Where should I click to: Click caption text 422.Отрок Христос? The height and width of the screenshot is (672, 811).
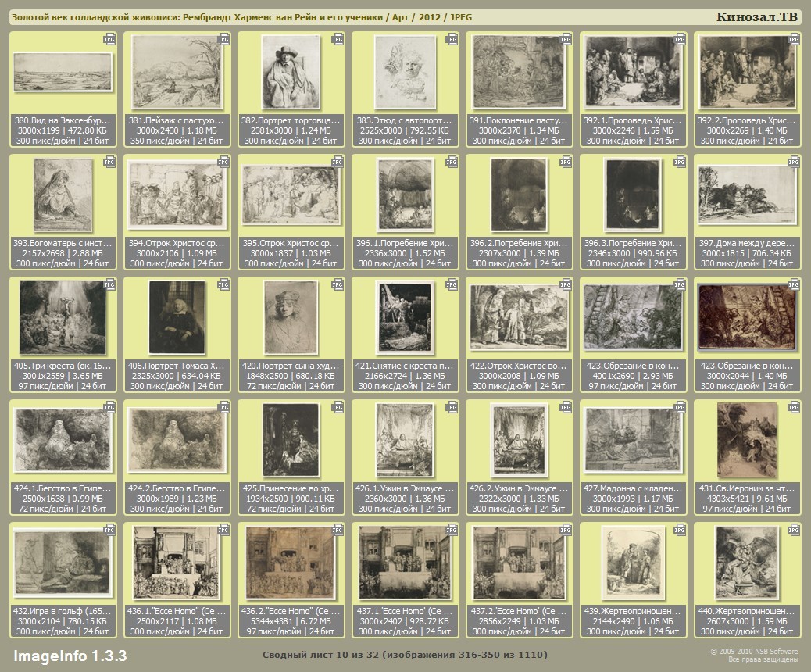coord(520,366)
